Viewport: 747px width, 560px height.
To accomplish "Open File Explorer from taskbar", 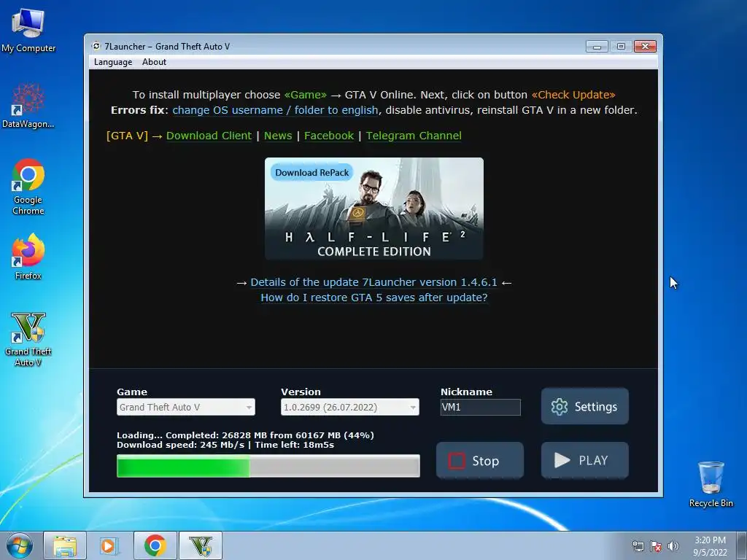I will (65, 545).
